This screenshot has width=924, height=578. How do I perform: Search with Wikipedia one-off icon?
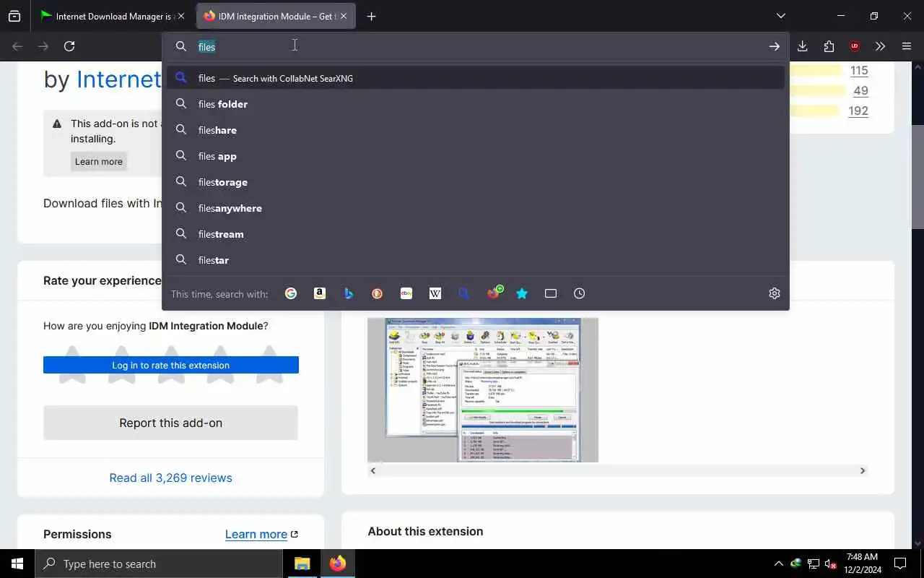point(435,293)
